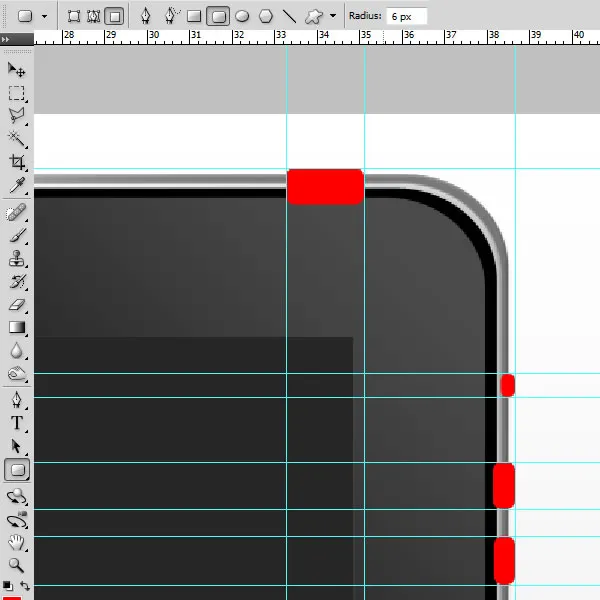Select the Crop tool
This screenshot has height=600, width=600.
click(16, 162)
